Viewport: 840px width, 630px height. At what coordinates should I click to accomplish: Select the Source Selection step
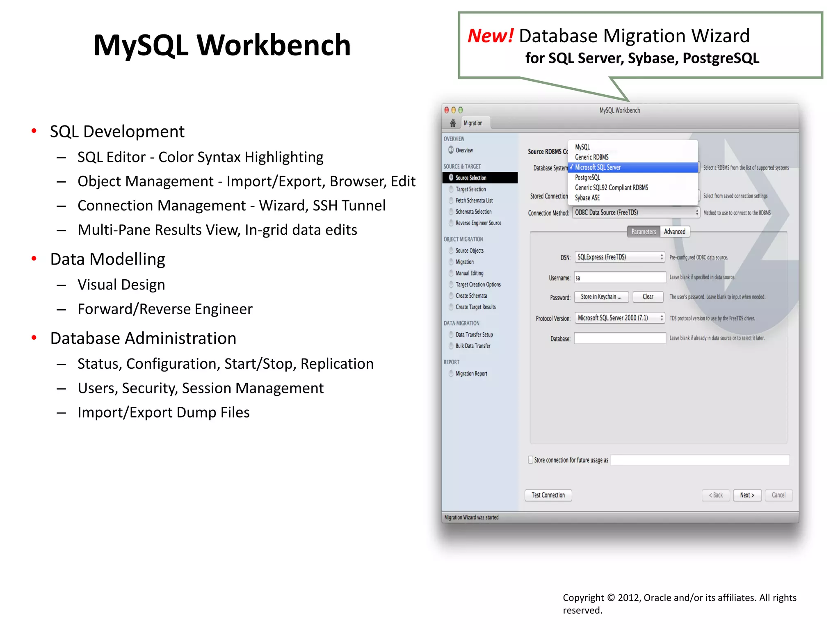tap(480, 178)
